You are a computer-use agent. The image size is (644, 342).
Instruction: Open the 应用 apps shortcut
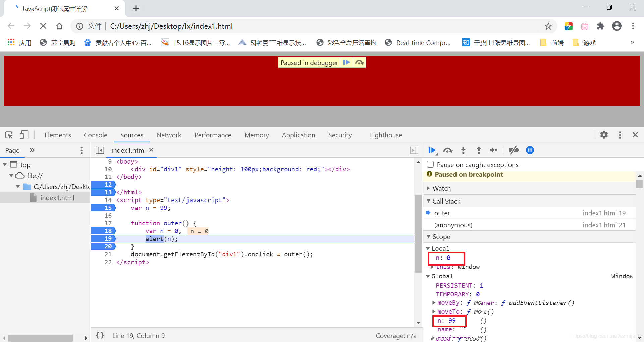(19, 43)
